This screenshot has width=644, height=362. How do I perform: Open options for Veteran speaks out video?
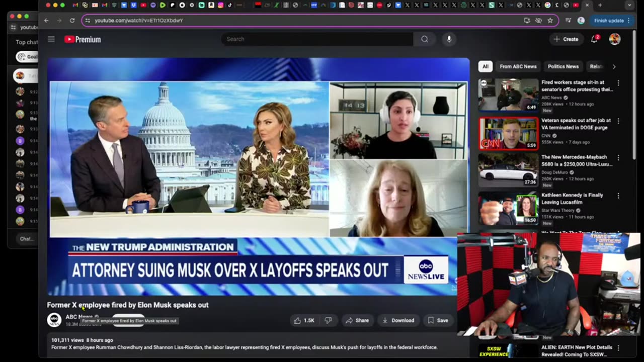coord(618,121)
